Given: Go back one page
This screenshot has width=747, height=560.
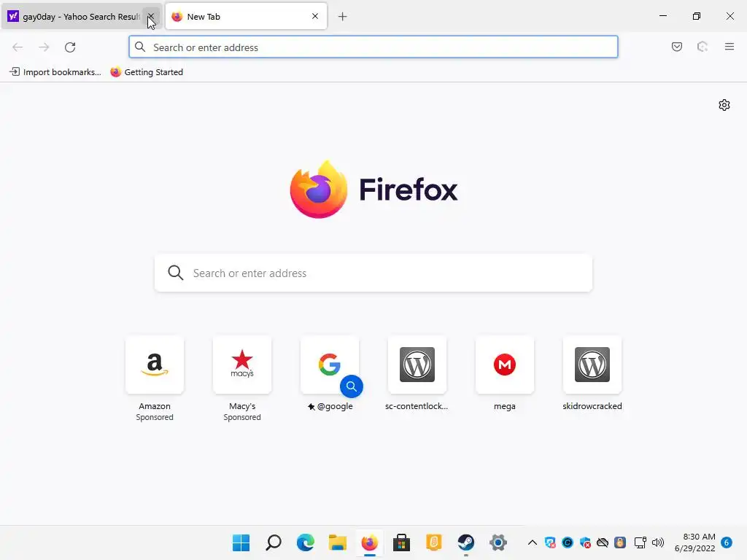Looking at the screenshot, I should coord(18,47).
